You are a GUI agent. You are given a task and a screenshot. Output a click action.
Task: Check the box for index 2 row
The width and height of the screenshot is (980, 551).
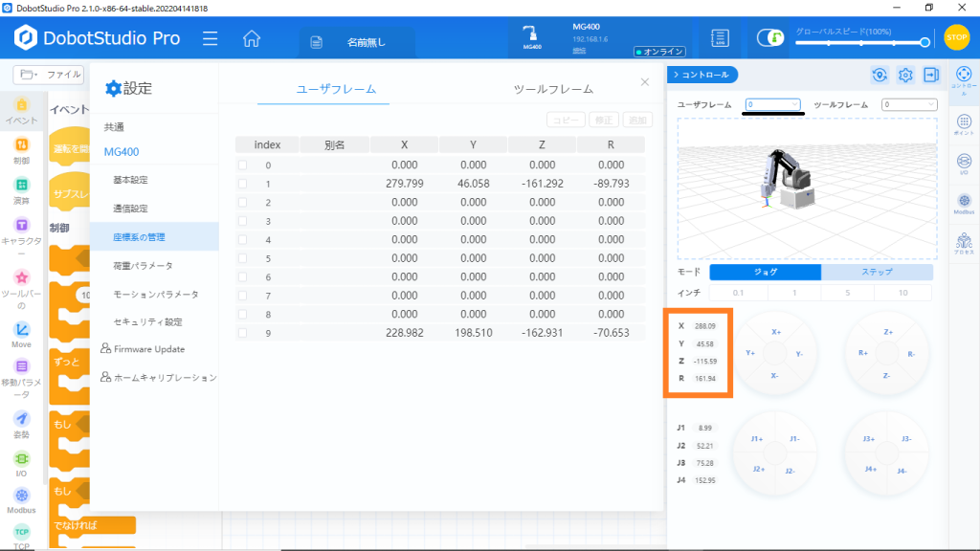(x=242, y=203)
